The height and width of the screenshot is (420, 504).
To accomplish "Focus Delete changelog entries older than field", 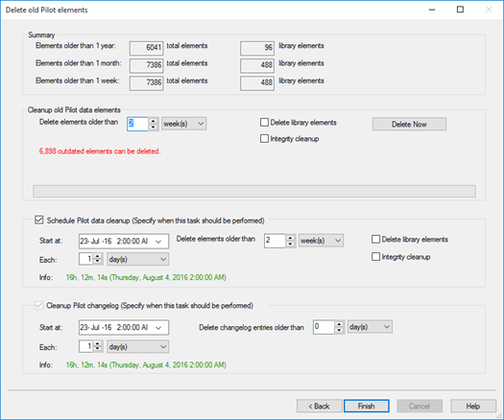I will click(324, 327).
